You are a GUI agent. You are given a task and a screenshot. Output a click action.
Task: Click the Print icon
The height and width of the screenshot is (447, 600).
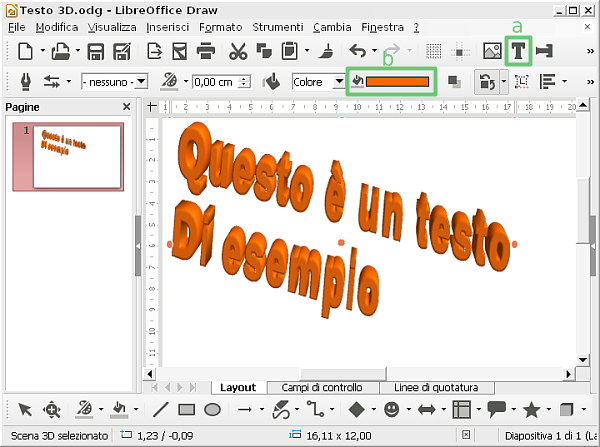pos(206,51)
